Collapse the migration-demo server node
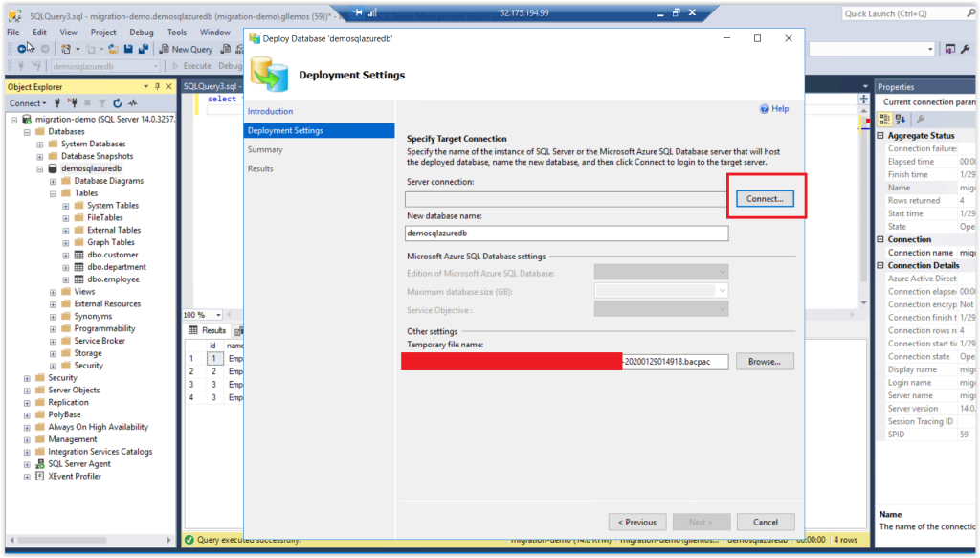This screenshot has height=558, width=980. coord(13,120)
